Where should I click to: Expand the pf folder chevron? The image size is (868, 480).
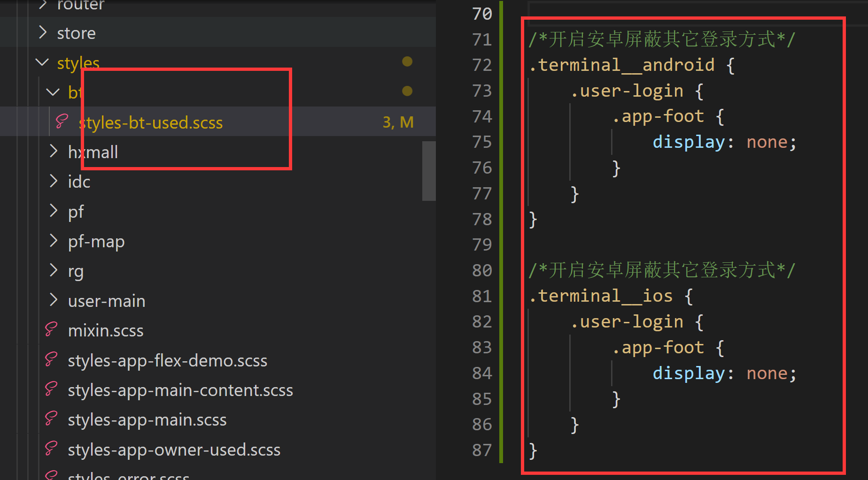coord(54,211)
